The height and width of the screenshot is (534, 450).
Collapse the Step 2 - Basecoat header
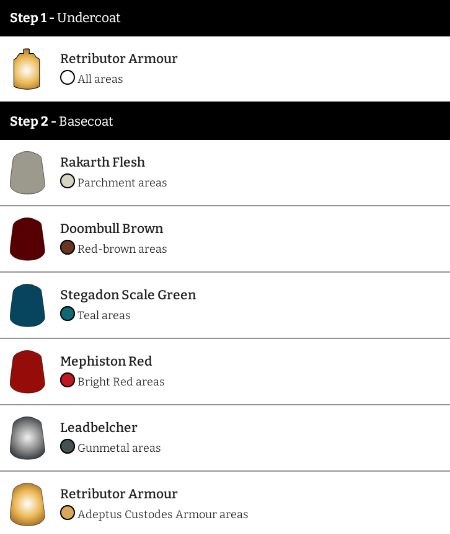click(x=225, y=121)
